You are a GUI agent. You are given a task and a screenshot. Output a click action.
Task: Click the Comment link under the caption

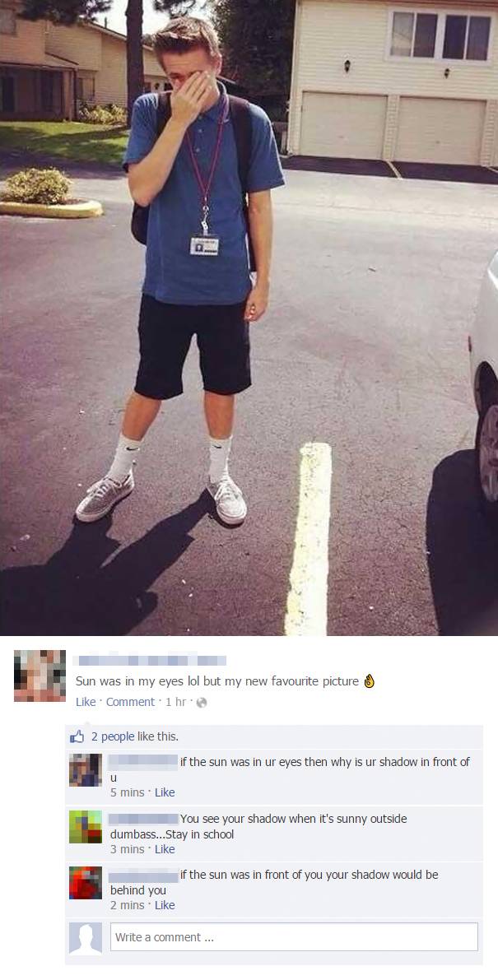coord(130,702)
